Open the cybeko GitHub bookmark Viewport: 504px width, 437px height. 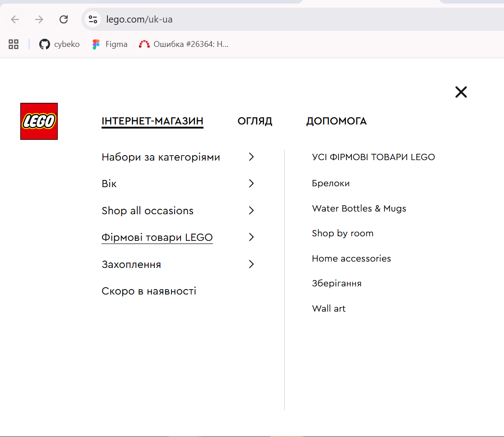click(60, 44)
